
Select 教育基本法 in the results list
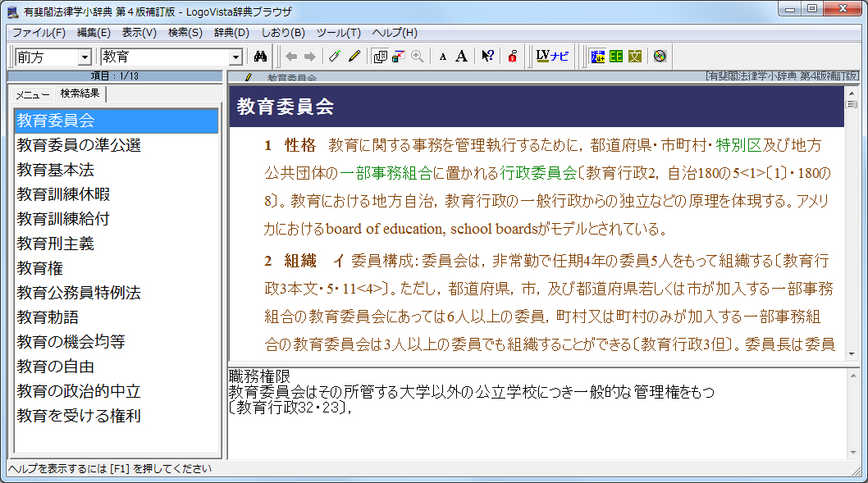(x=55, y=170)
